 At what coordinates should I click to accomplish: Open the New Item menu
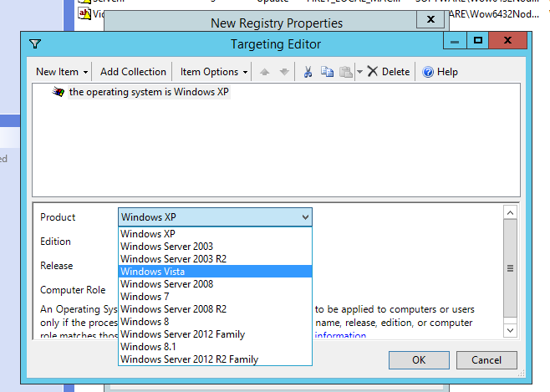(x=62, y=72)
